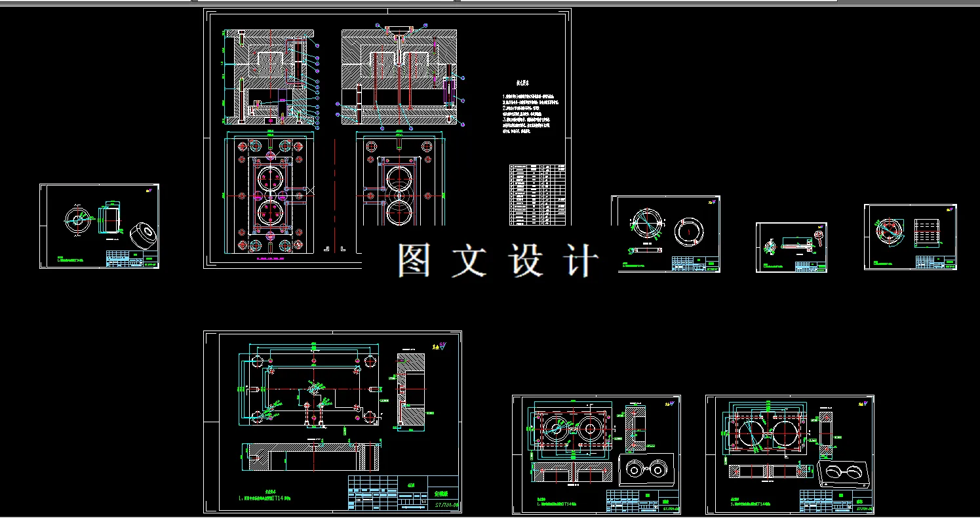
Task: Click the 1:1 scale cell in the title block
Action: (423, 502)
